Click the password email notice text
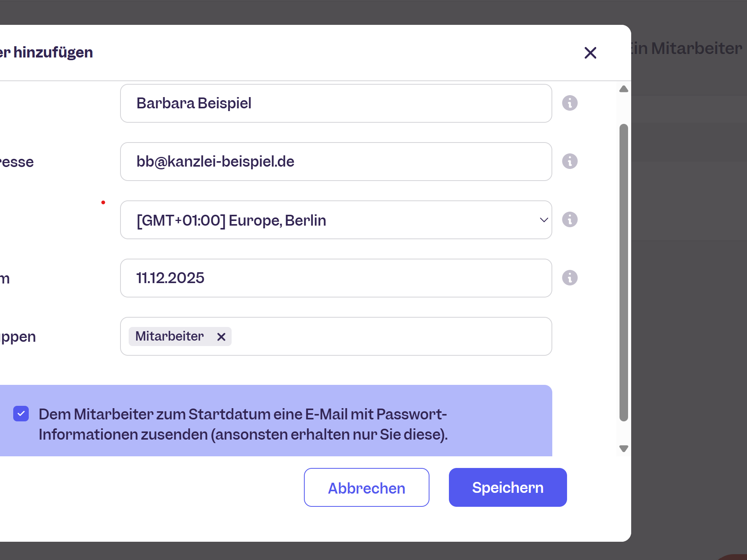This screenshot has height=560, width=747. coord(243,424)
